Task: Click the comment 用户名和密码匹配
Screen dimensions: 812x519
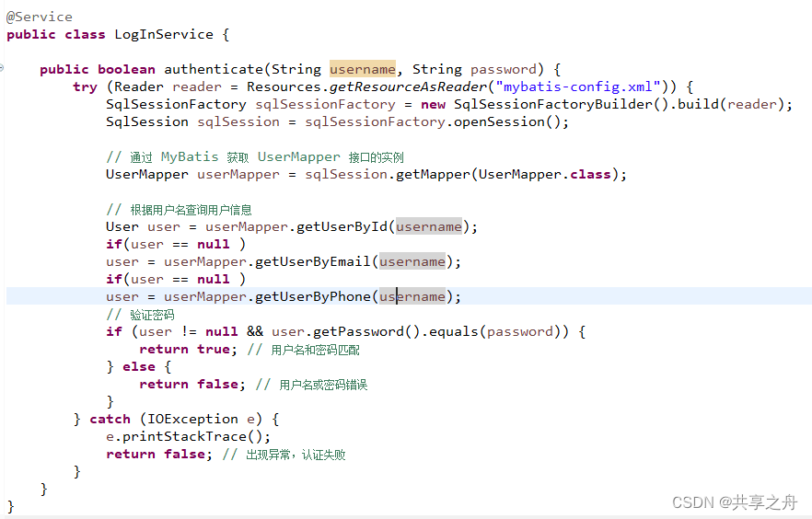Action: click(304, 350)
